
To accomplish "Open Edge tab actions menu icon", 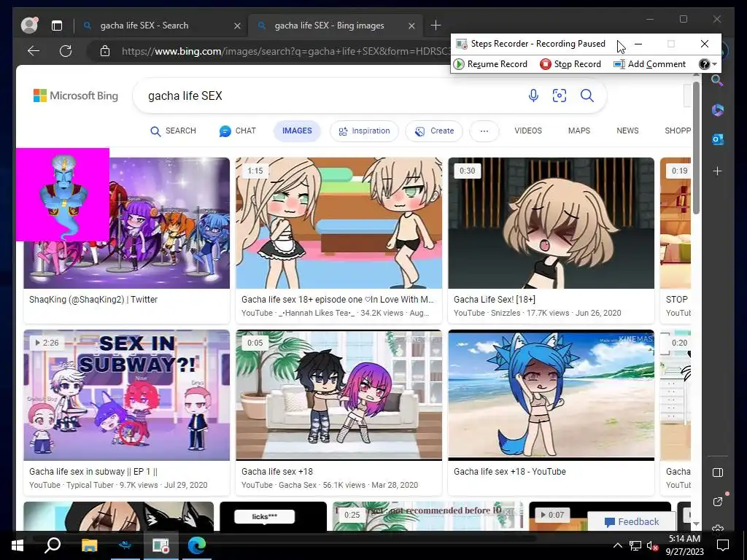I will point(57,26).
